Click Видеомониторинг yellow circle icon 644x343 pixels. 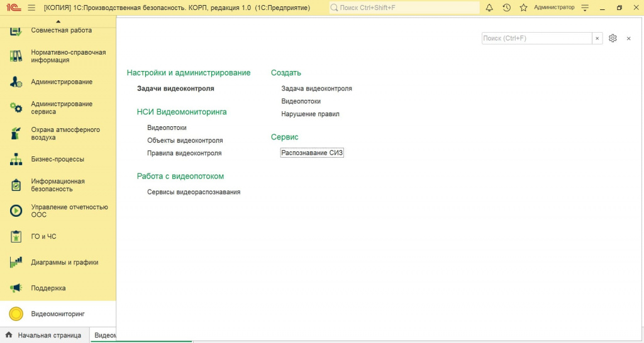(x=16, y=314)
